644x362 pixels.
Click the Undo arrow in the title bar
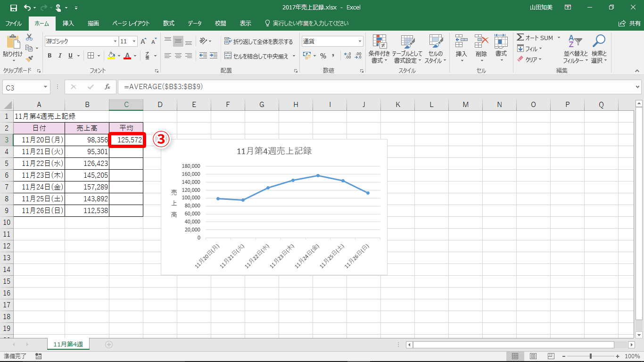pos(27,8)
